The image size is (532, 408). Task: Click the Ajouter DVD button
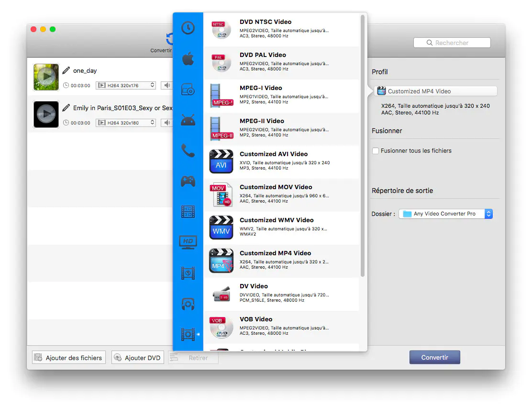click(x=138, y=358)
